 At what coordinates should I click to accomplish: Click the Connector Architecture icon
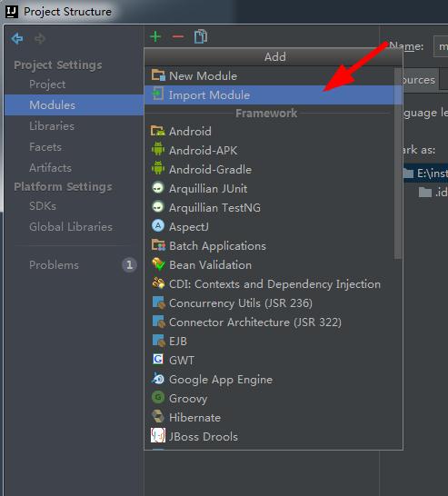click(159, 322)
